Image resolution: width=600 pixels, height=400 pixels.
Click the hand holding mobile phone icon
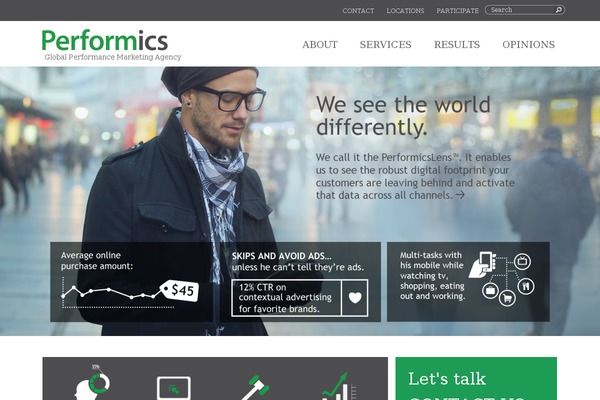(x=482, y=264)
